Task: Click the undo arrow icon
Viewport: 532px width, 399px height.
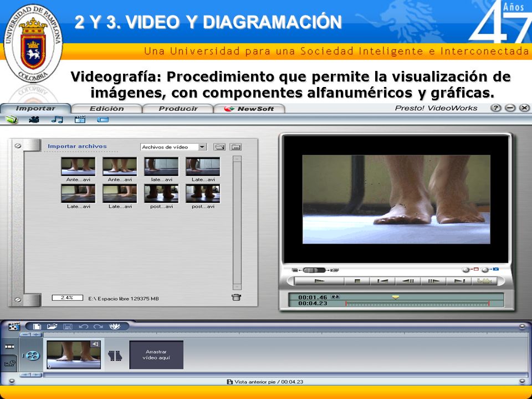Action: click(83, 326)
